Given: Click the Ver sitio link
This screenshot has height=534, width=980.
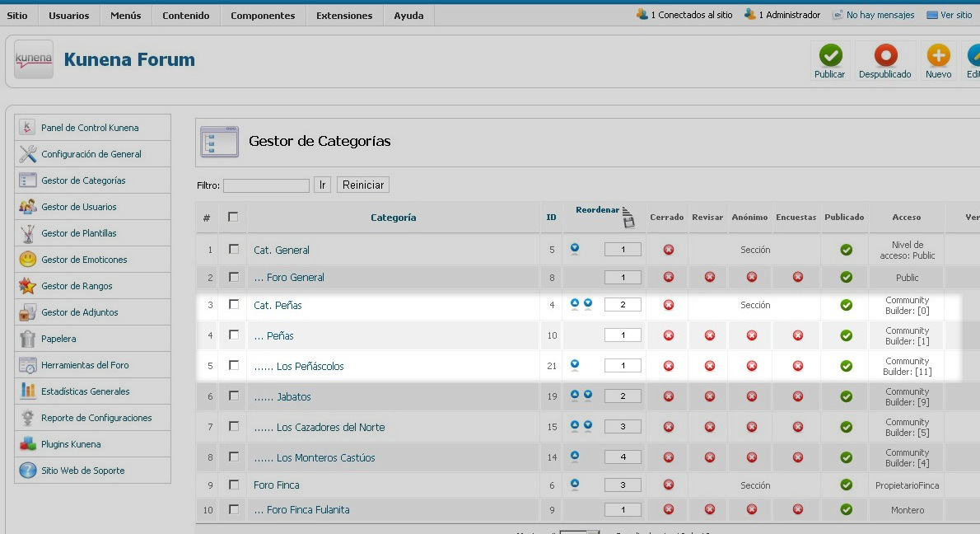Looking at the screenshot, I should tap(956, 15).
